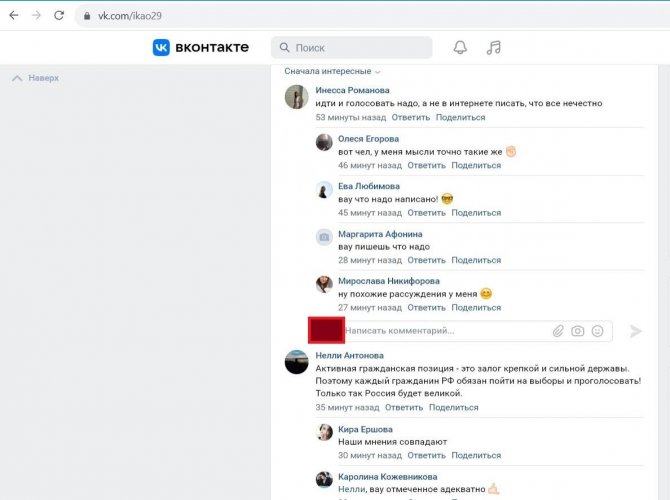The image size is (670, 500).
Task: Open emoji smiley picker
Action: pos(598,331)
